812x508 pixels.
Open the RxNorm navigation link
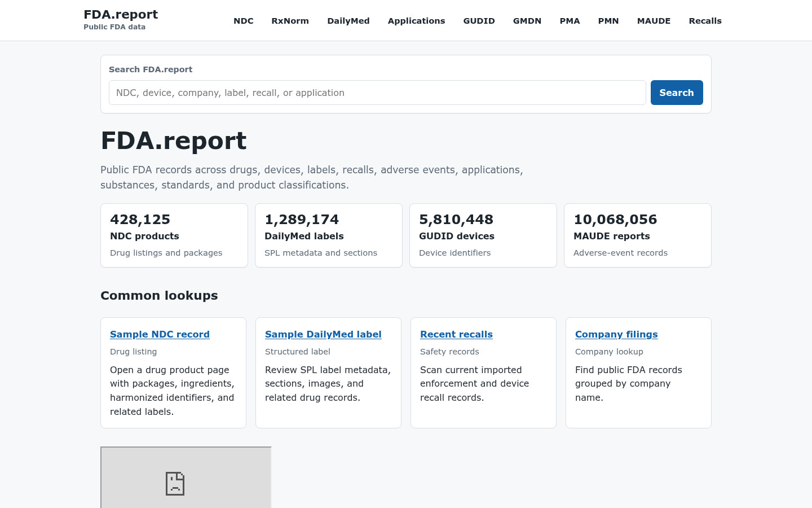(x=290, y=21)
